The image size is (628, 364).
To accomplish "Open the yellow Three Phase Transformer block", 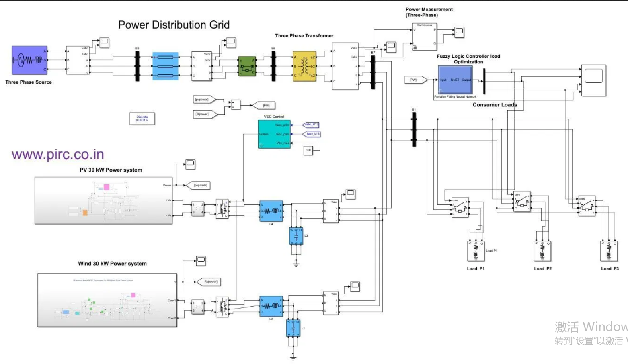I will point(304,66).
